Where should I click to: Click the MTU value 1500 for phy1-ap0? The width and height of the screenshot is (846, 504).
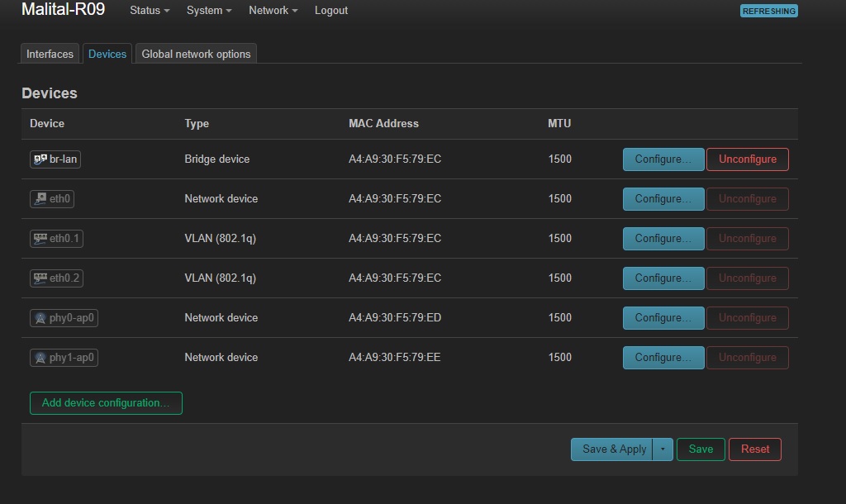tap(559, 357)
